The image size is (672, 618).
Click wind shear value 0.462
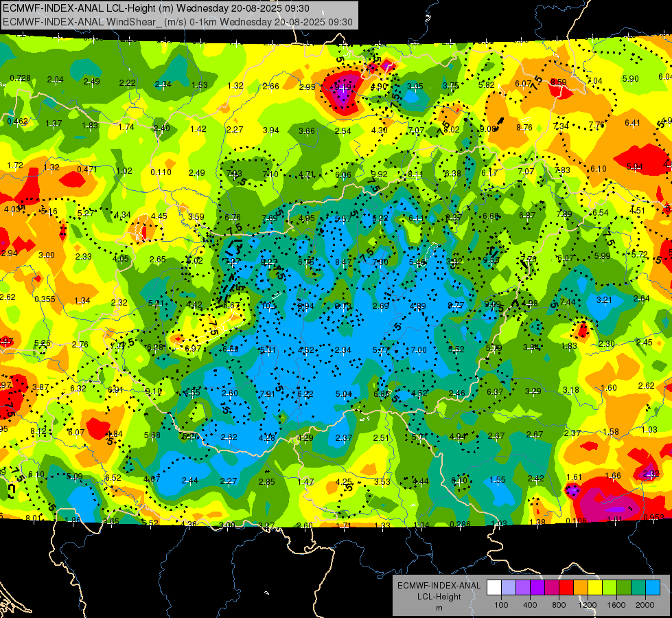click(x=18, y=122)
